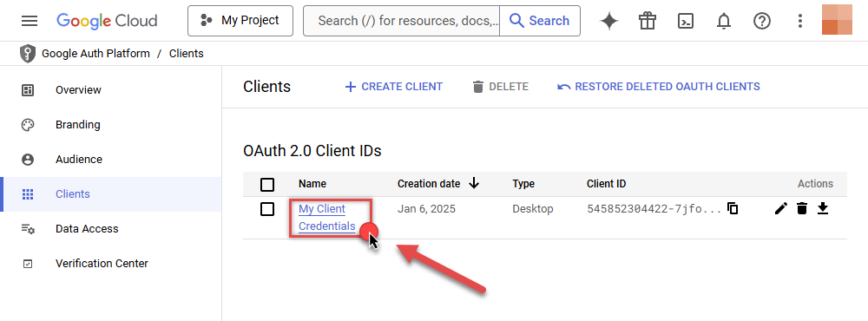Open the Audience sidebar item
The height and width of the screenshot is (321, 868).
tap(111, 160)
